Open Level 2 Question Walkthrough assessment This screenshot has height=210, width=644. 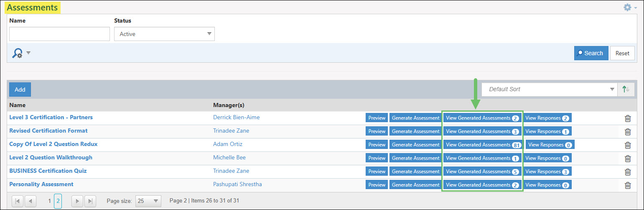click(51, 157)
